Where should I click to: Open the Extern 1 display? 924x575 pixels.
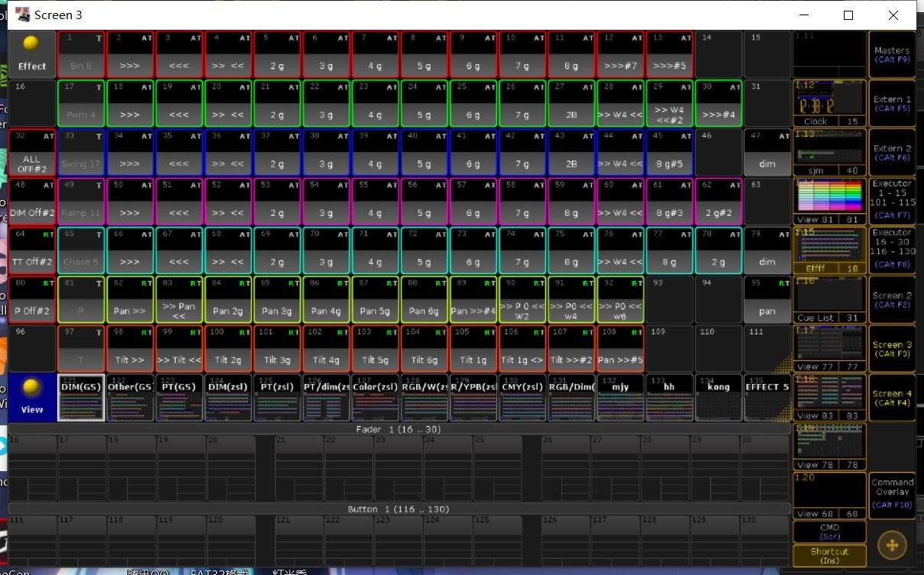click(892, 103)
